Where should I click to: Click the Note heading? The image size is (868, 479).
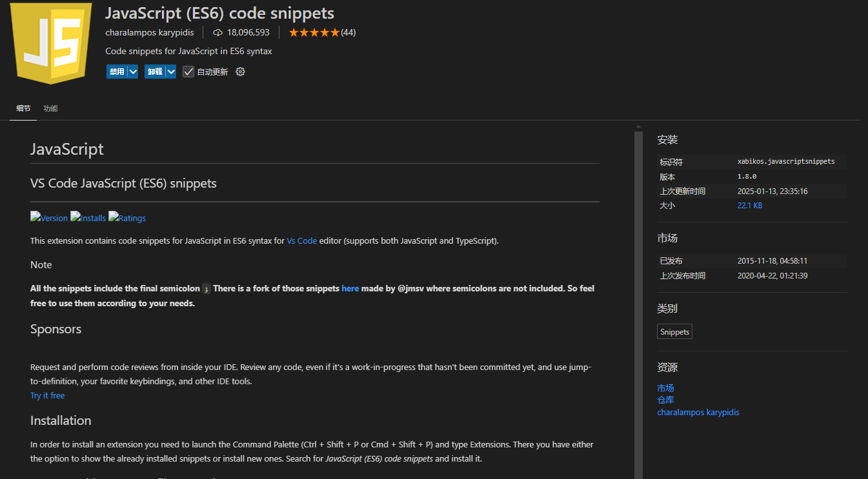[41, 265]
